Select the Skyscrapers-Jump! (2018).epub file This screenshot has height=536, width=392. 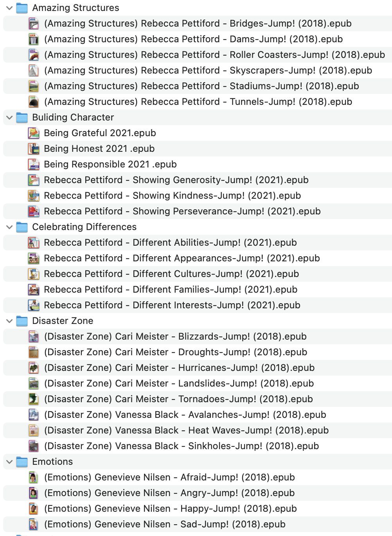[x=208, y=70]
